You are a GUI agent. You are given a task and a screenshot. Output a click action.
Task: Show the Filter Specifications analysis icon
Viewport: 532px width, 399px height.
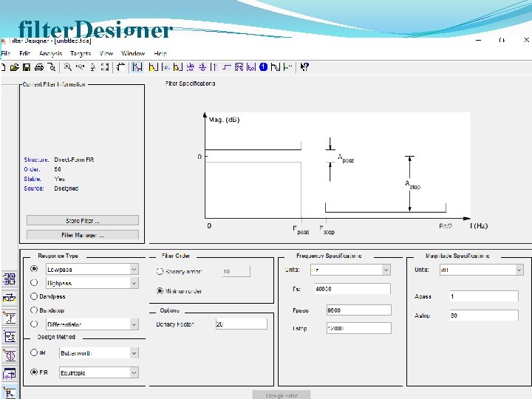click(x=137, y=67)
